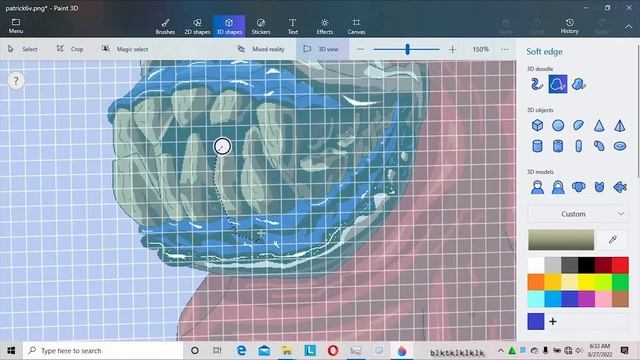640x360 pixels.
Task: Choose the brown color swatch
Action: click(620, 299)
